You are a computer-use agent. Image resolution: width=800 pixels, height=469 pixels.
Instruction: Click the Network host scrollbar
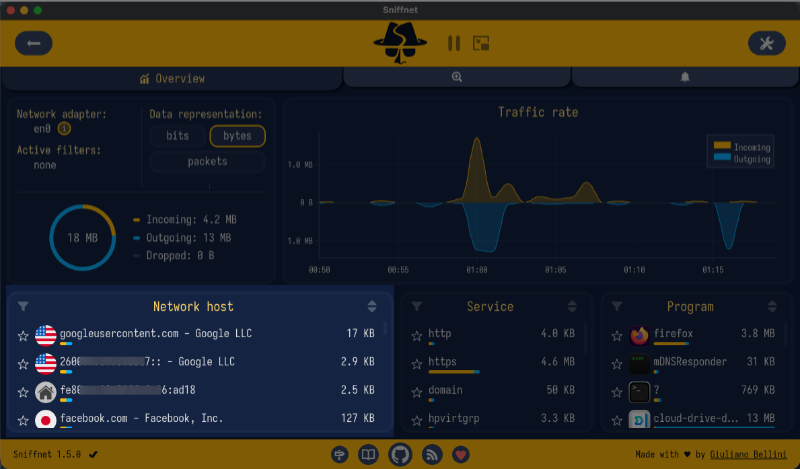coord(385,328)
